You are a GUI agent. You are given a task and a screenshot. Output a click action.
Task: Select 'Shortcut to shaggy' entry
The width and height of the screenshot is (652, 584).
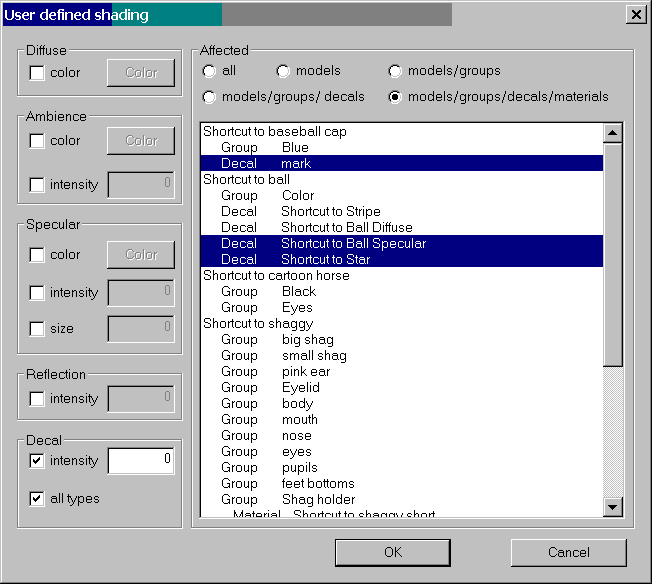402,324
